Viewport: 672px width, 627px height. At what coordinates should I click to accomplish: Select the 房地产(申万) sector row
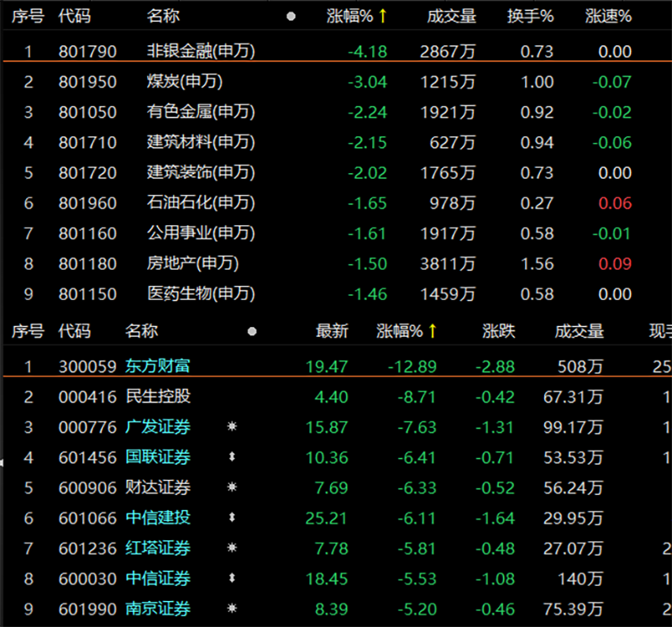(336, 264)
